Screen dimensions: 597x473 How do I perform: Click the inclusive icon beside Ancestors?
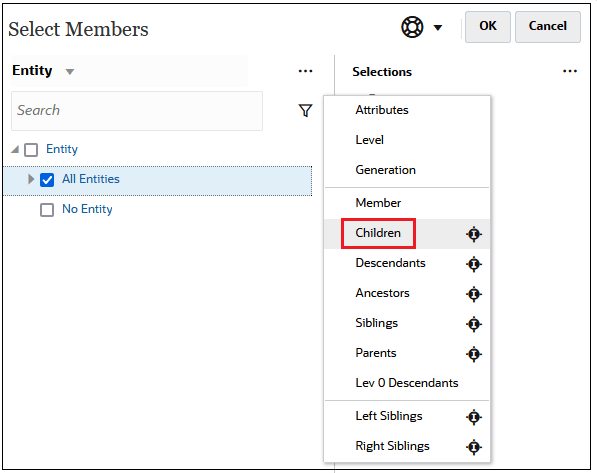coord(474,294)
